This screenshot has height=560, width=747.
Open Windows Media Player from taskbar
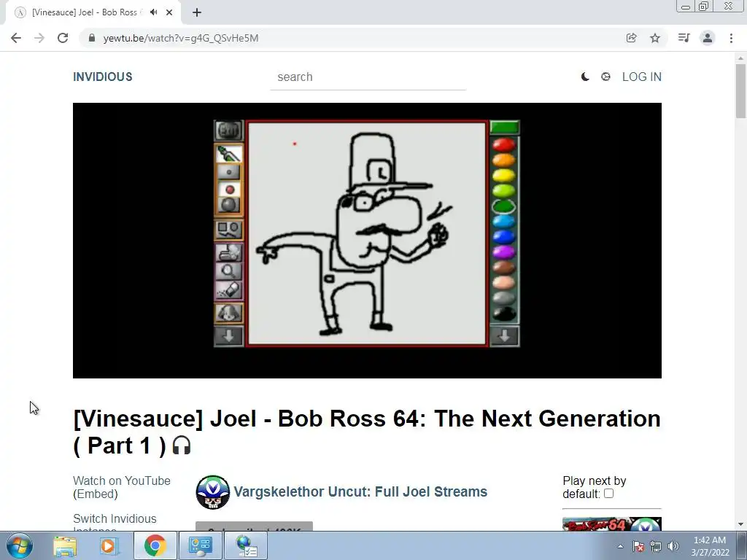[x=109, y=545]
